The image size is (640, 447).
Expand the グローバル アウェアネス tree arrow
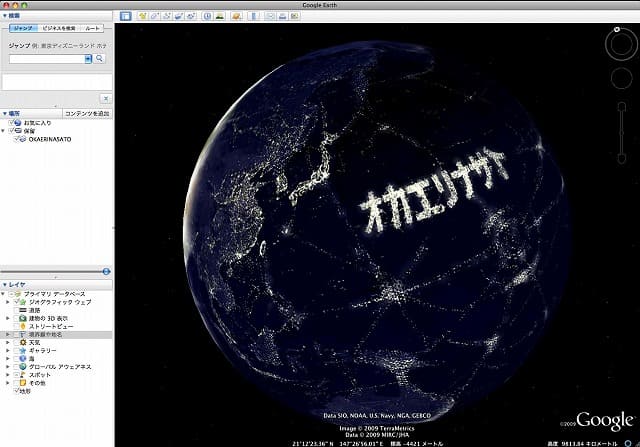8,367
